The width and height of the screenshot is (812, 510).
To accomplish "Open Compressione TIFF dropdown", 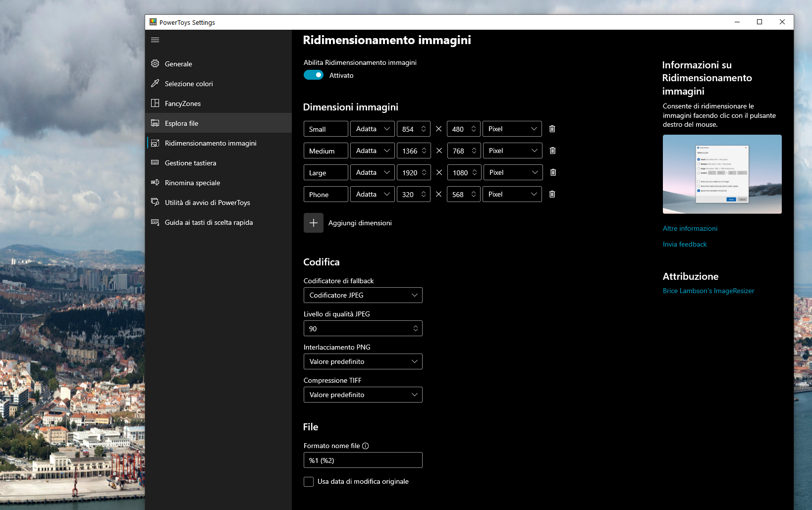I will [363, 395].
